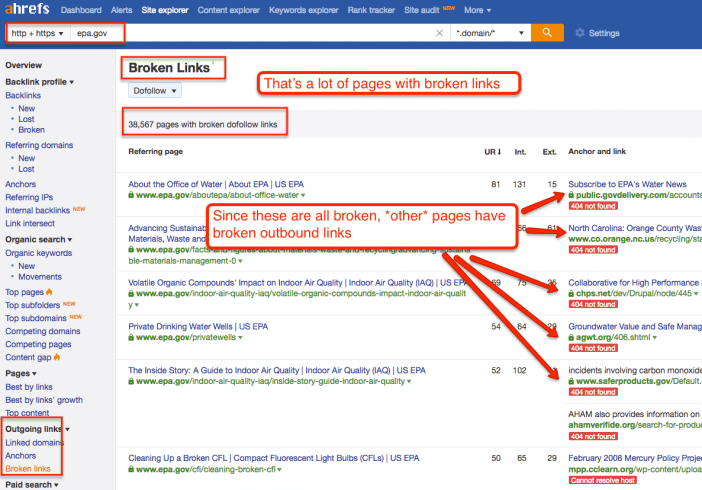
Task: Open Settings via the gear icon
Action: tap(580, 33)
